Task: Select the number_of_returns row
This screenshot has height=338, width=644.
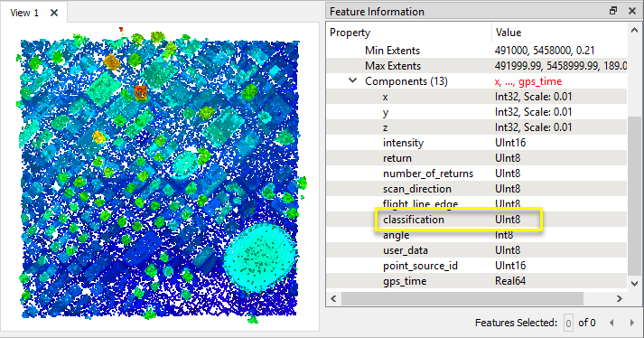Action: click(x=477, y=174)
